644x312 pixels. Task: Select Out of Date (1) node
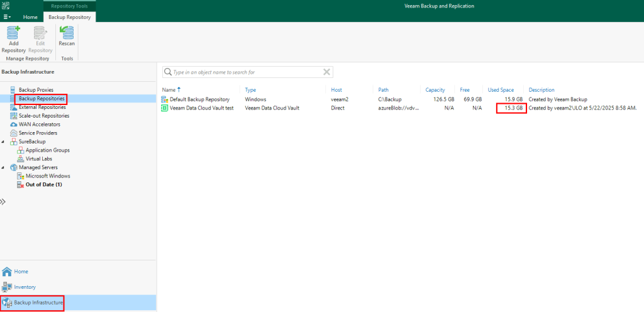[43, 185]
